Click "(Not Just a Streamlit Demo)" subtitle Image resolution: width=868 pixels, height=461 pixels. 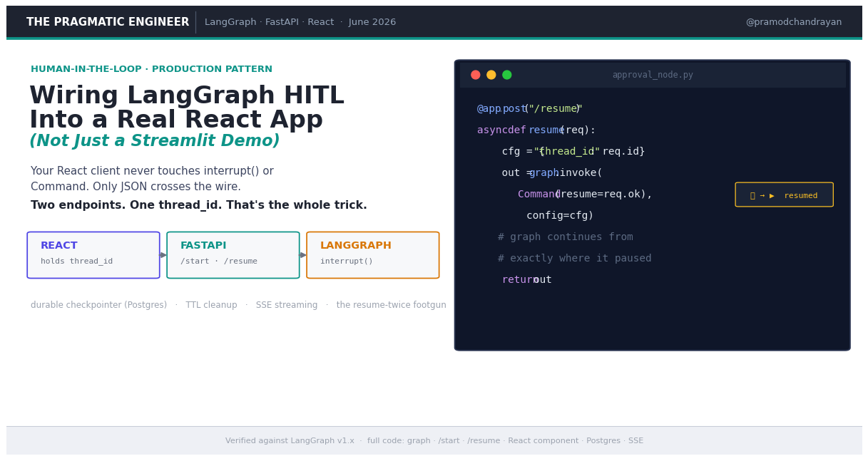[155, 141]
